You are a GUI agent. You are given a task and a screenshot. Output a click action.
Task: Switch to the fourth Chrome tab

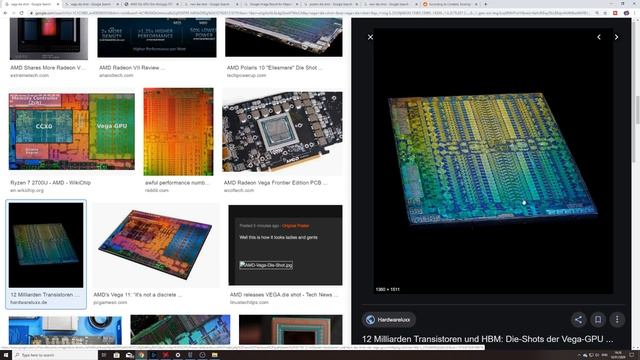211,4
